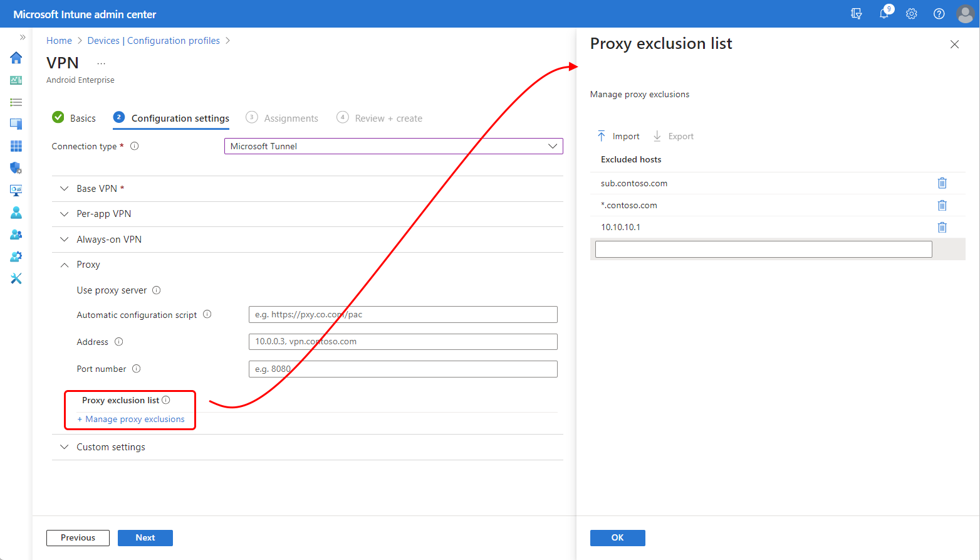The width and height of the screenshot is (980, 560).
Task: Show info tooltip for Address
Action: 119,342
